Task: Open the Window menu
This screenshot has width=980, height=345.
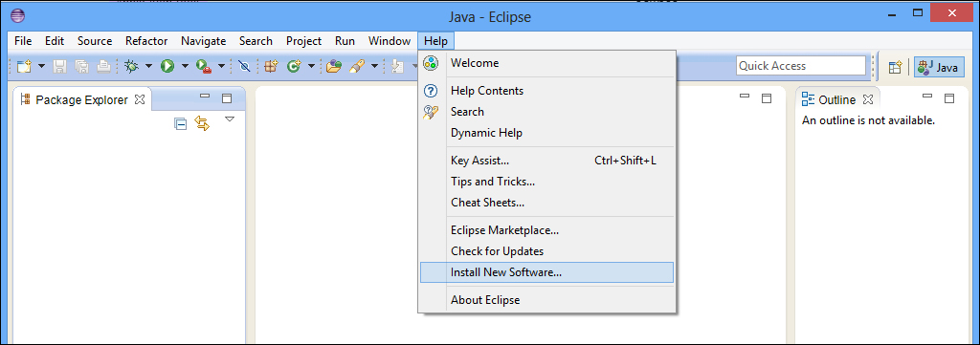Action: [x=390, y=41]
